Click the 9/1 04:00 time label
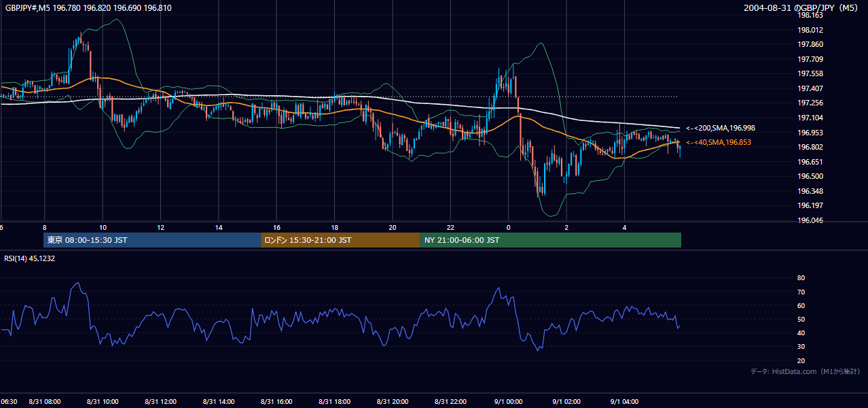Viewport: 868px width, 408px height. pyautogui.click(x=625, y=401)
